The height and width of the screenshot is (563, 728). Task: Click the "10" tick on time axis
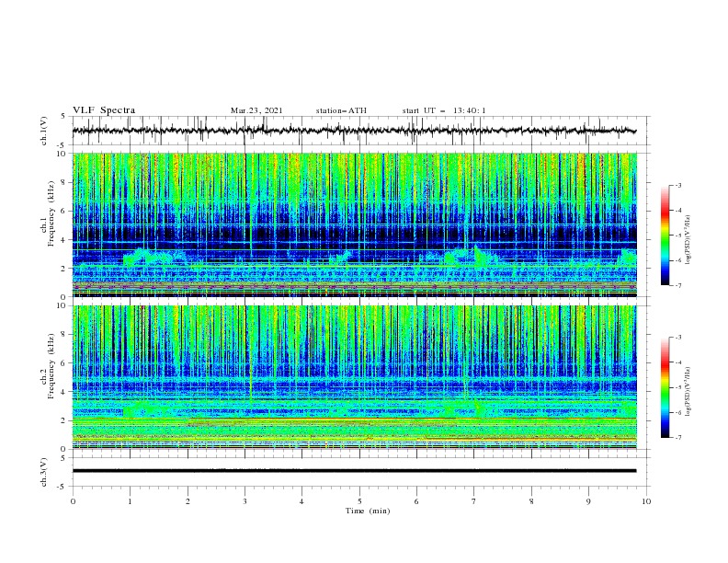(x=646, y=501)
